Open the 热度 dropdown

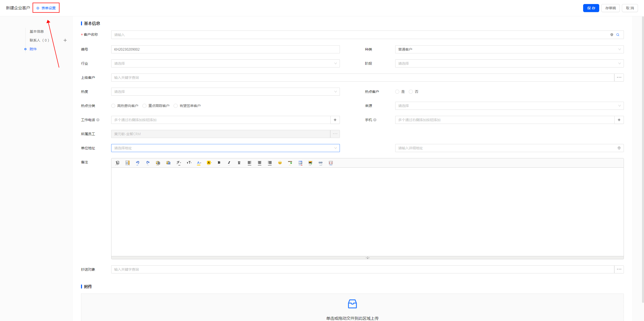coord(225,92)
